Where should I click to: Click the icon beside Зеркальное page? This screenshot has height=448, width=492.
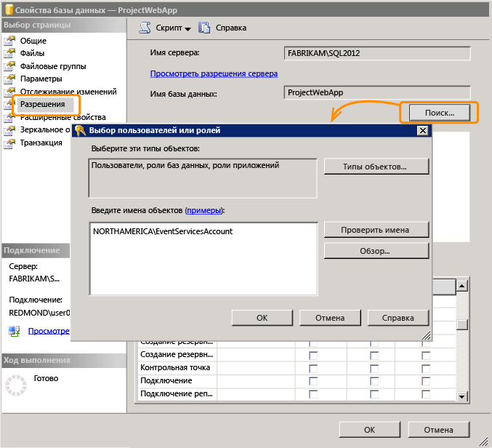coord(9,130)
